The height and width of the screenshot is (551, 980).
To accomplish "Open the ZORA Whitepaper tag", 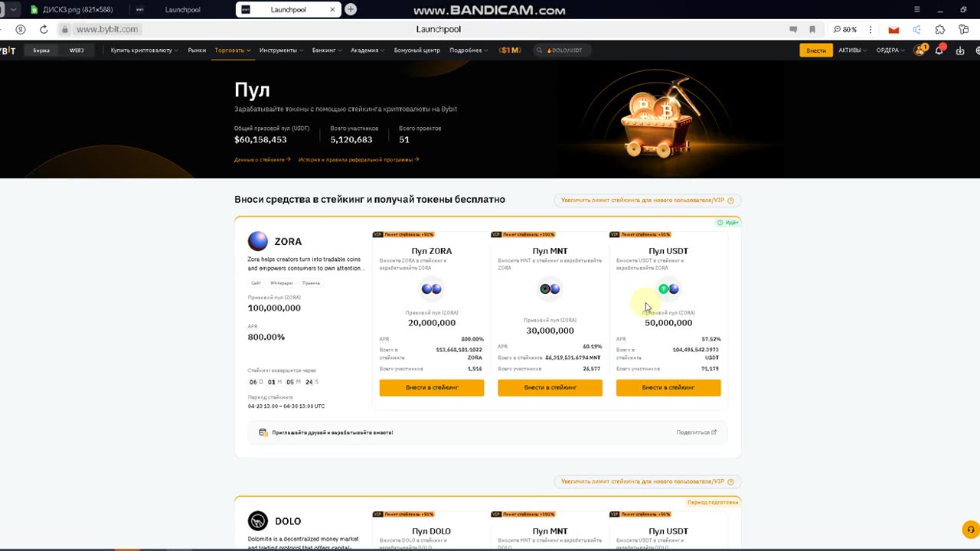I will [281, 283].
